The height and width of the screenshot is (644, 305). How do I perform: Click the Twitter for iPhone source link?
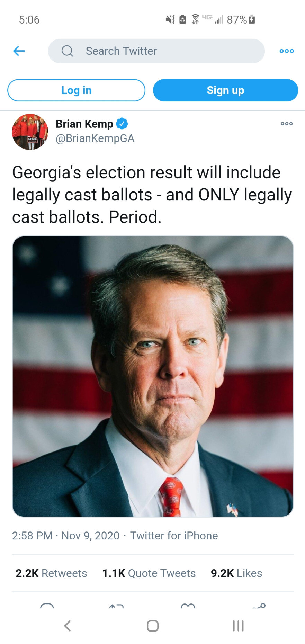point(174,536)
